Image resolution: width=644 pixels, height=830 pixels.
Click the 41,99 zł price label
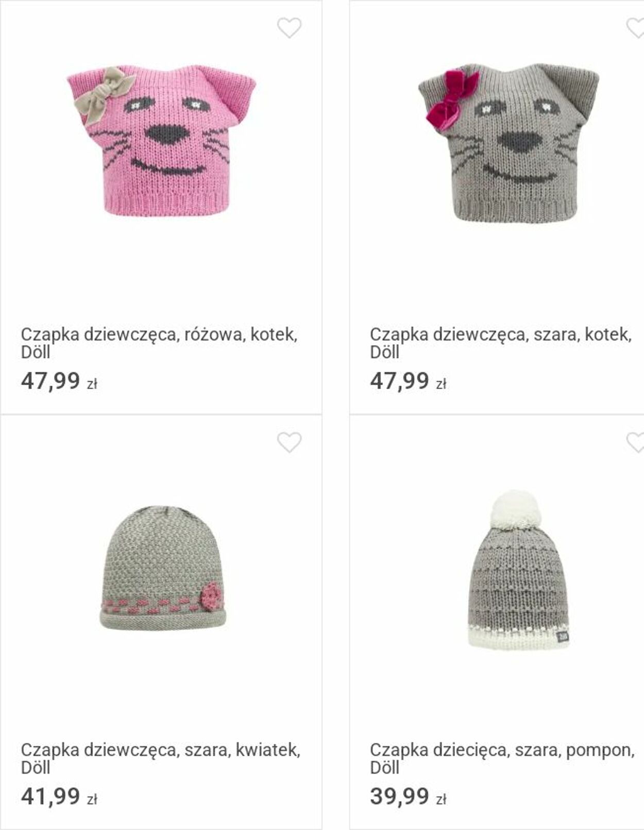(x=59, y=797)
